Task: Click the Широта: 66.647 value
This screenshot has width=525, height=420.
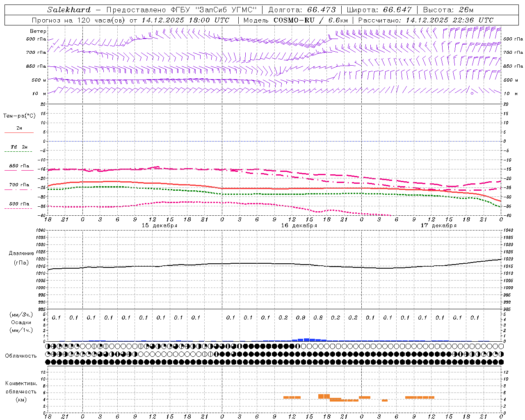Action: click(x=379, y=10)
